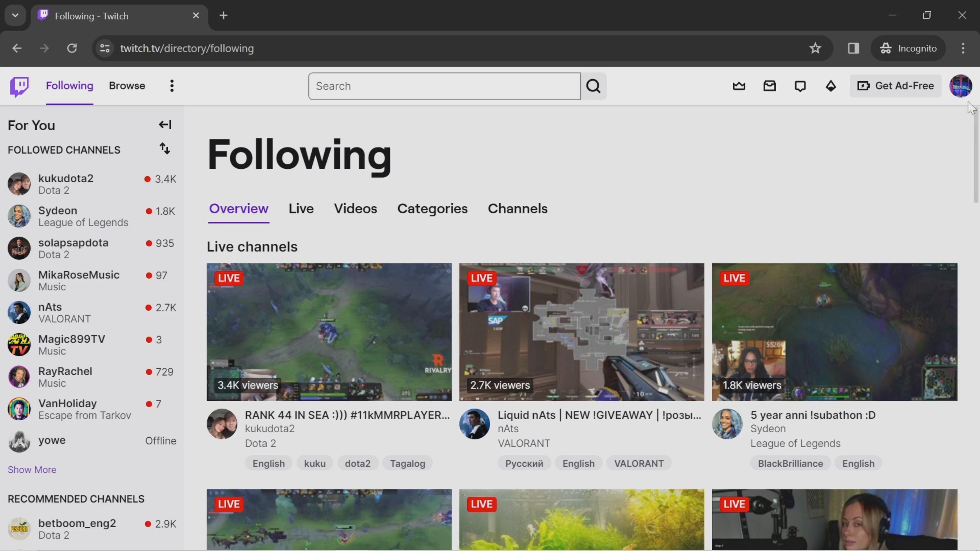Click the search magnifying glass button
This screenshot has height=551, width=980.
[x=593, y=86]
